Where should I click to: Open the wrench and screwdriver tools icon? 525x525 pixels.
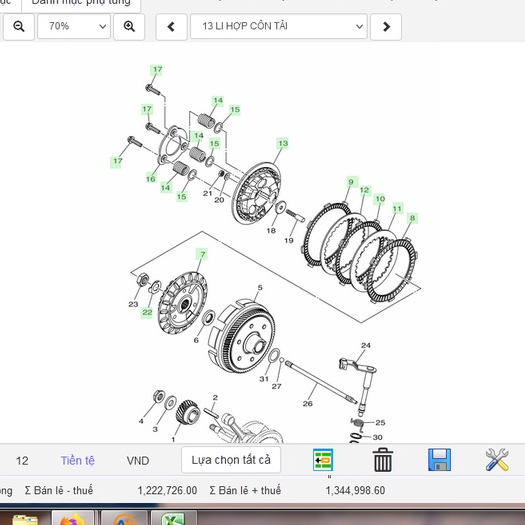point(497,460)
